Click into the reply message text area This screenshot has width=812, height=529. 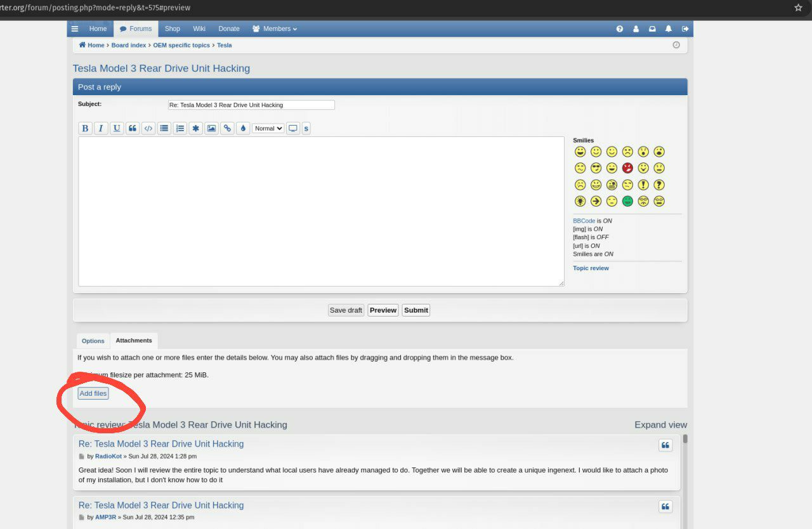pyautogui.click(x=322, y=211)
